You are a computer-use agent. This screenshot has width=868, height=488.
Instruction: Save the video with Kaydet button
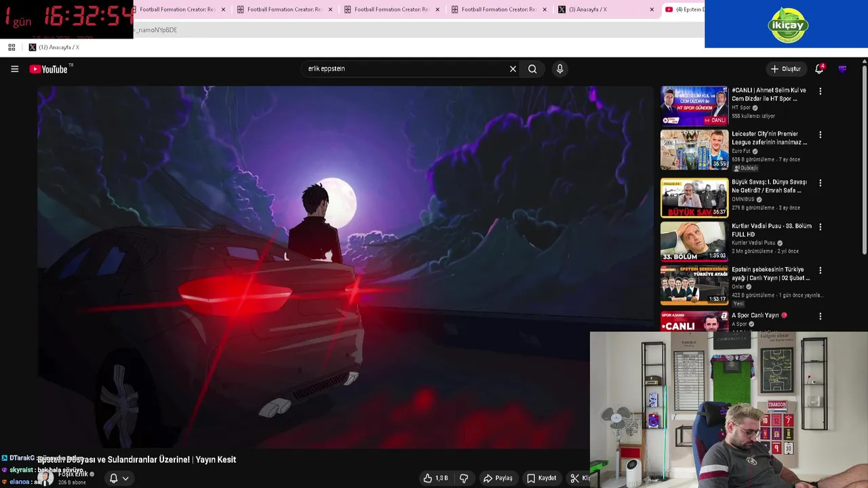click(x=541, y=478)
